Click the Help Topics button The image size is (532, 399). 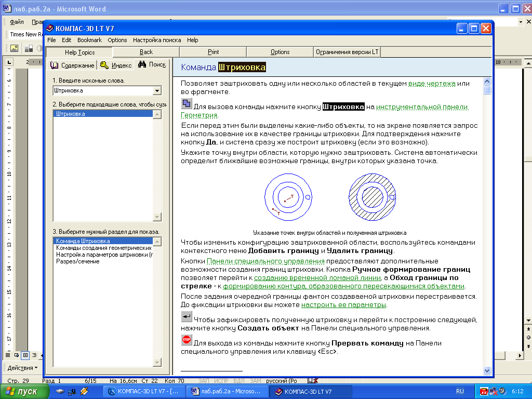point(79,52)
